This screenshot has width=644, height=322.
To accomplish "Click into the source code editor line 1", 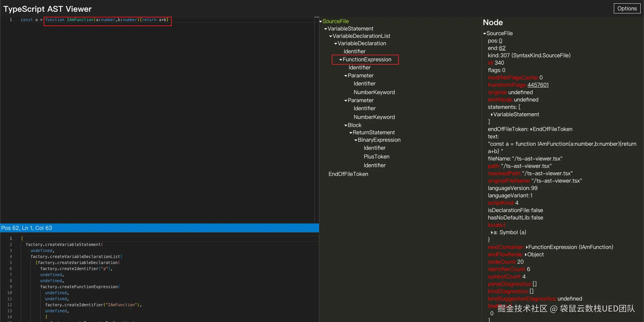I will point(168,20).
